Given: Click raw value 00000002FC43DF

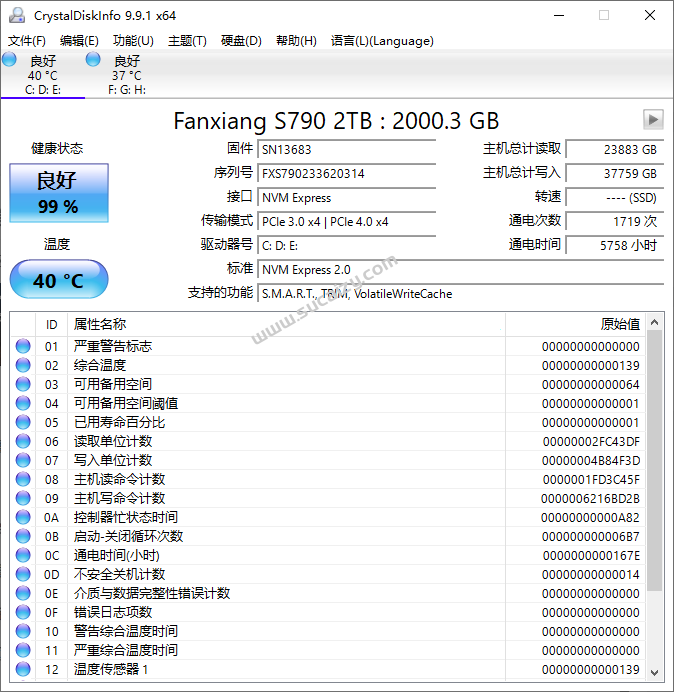Looking at the screenshot, I should (x=591, y=441).
